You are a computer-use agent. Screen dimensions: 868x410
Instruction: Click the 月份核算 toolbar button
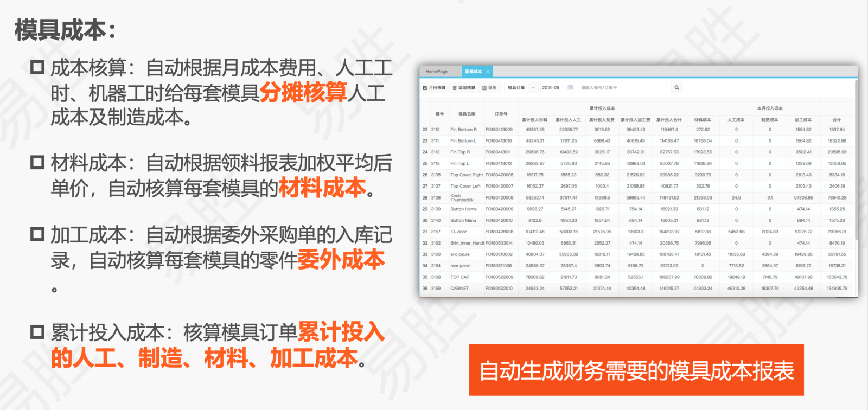[x=435, y=88]
